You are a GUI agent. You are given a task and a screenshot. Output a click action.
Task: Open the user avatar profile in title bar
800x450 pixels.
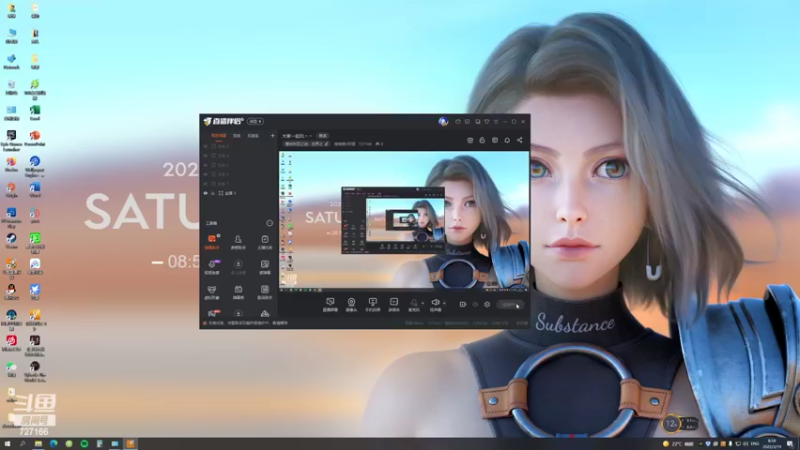(x=443, y=121)
